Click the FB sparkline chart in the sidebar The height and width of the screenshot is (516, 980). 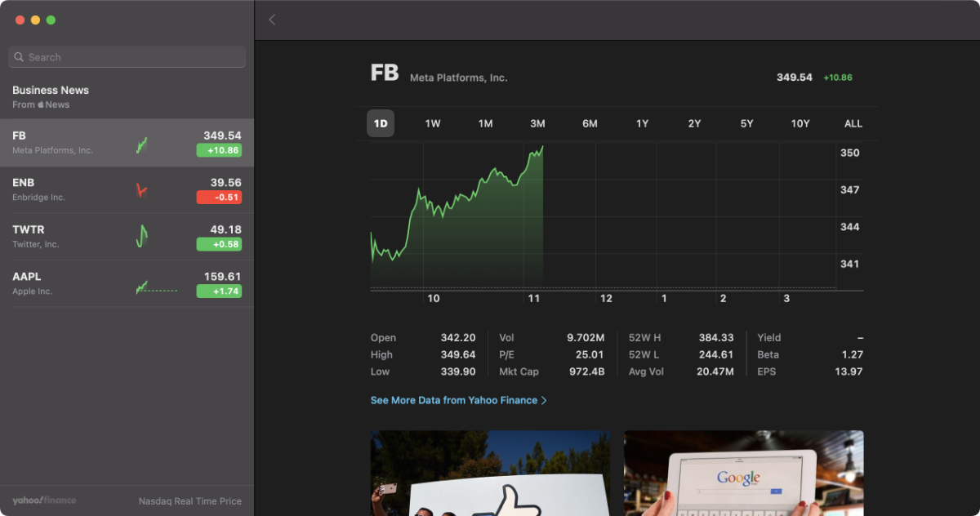(142, 145)
